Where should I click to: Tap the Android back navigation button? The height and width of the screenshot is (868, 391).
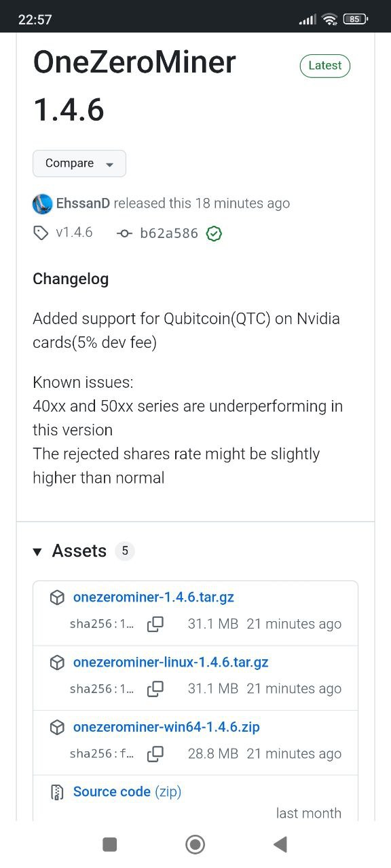click(x=280, y=844)
